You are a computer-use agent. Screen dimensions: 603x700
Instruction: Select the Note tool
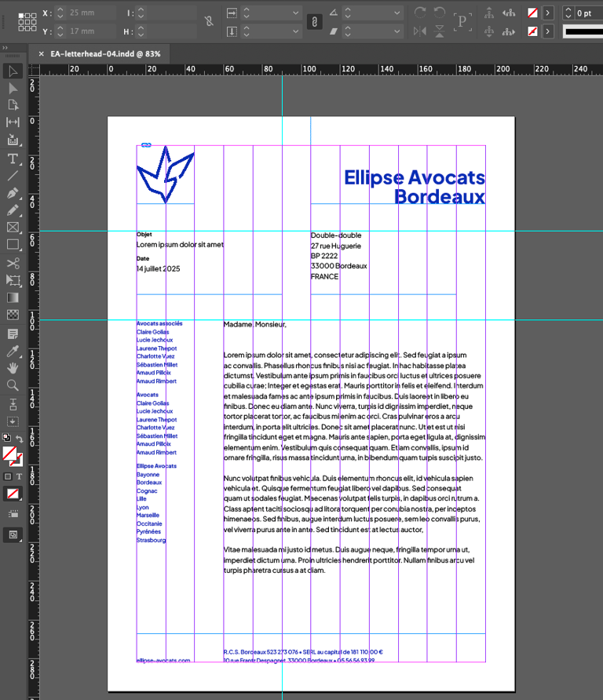[13, 334]
